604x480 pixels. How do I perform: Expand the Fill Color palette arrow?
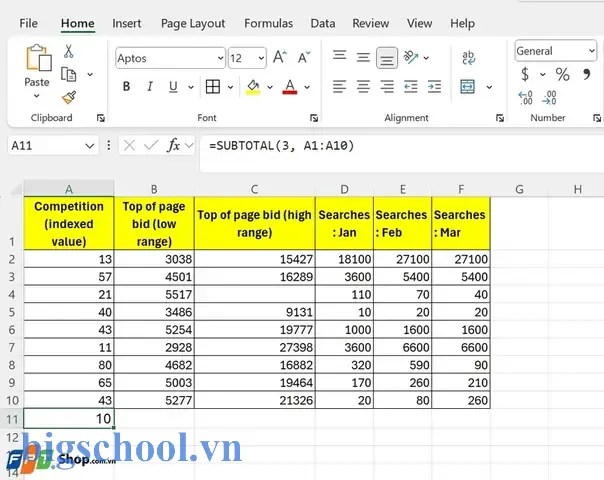coord(270,87)
